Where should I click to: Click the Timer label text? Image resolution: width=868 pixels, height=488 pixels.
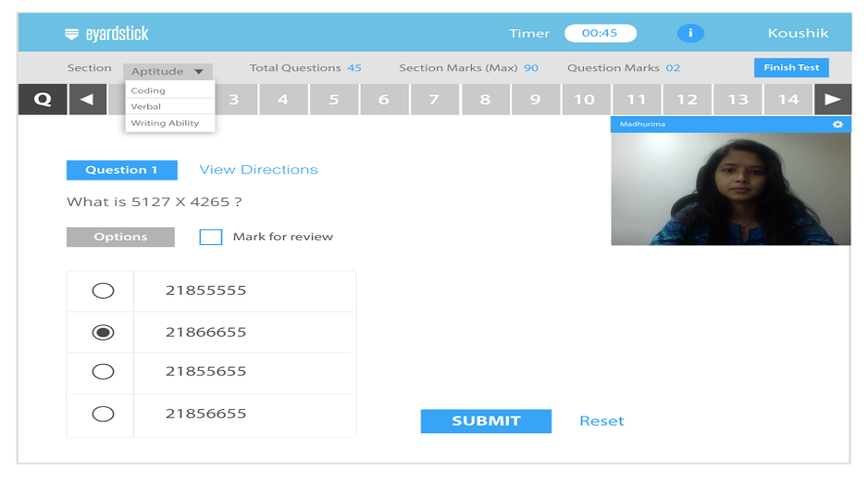tap(530, 33)
